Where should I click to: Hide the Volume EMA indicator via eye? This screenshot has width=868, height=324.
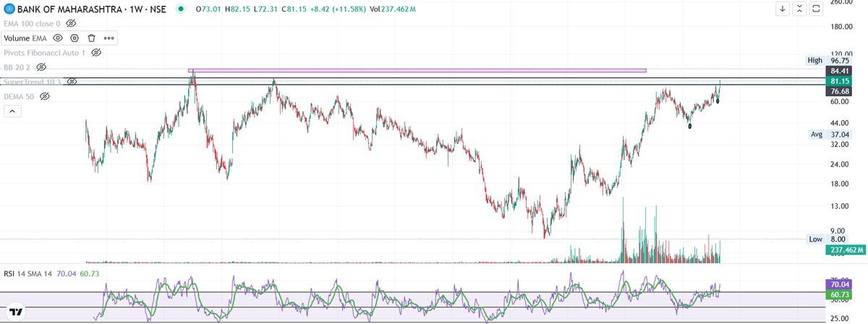(x=58, y=38)
